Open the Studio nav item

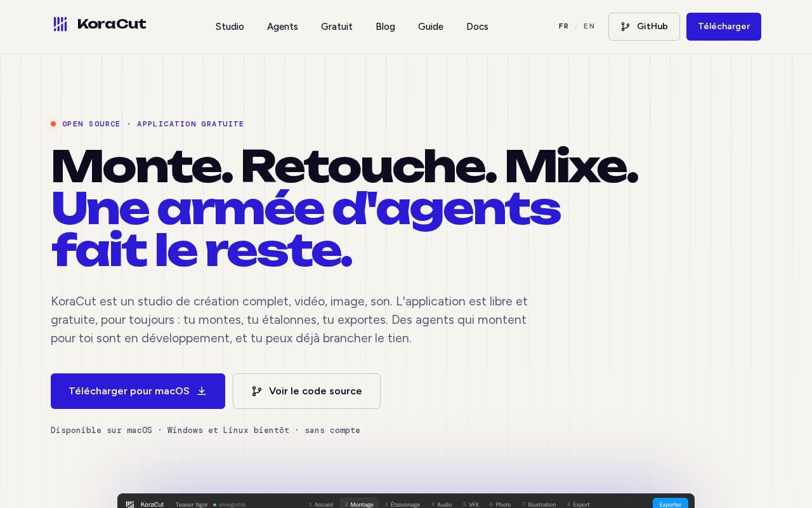(x=230, y=27)
